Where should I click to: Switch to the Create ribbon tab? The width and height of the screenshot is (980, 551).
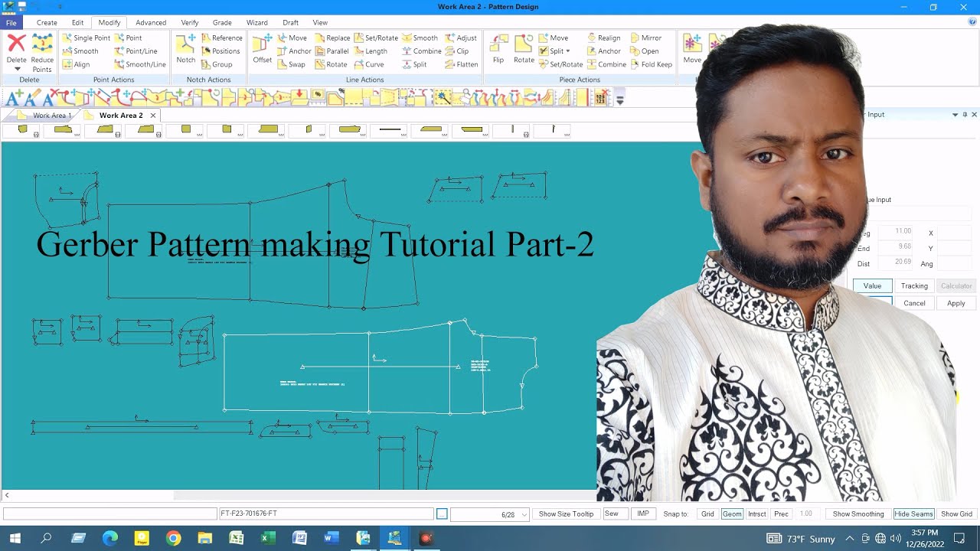pos(47,23)
